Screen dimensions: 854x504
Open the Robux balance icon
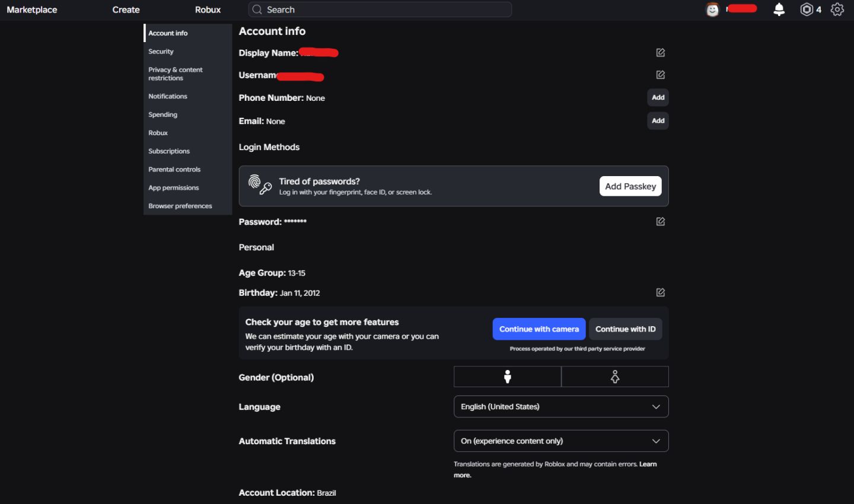[x=807, y=9]
